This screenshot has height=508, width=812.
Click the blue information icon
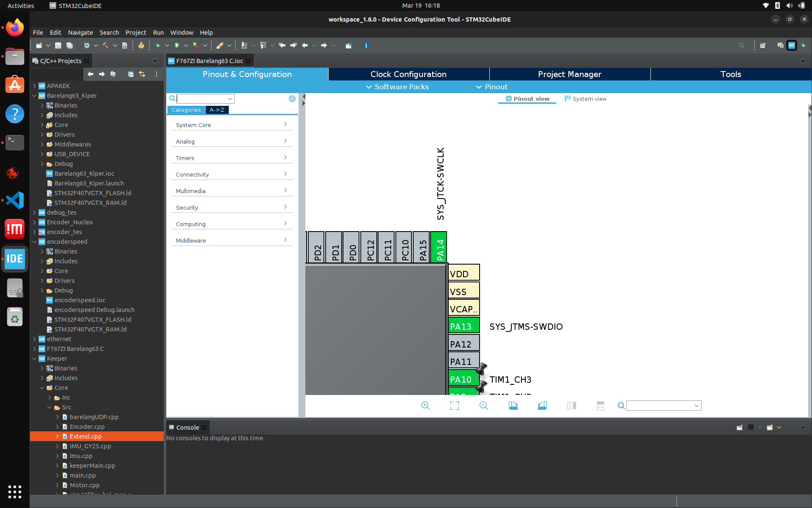pos(366,45)
